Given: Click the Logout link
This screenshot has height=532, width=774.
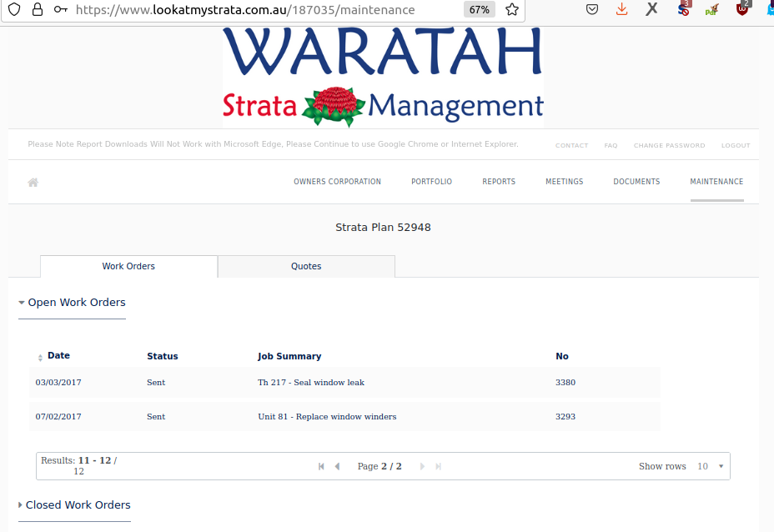Looking at the screenshot, I should click(x=736, y=145).
